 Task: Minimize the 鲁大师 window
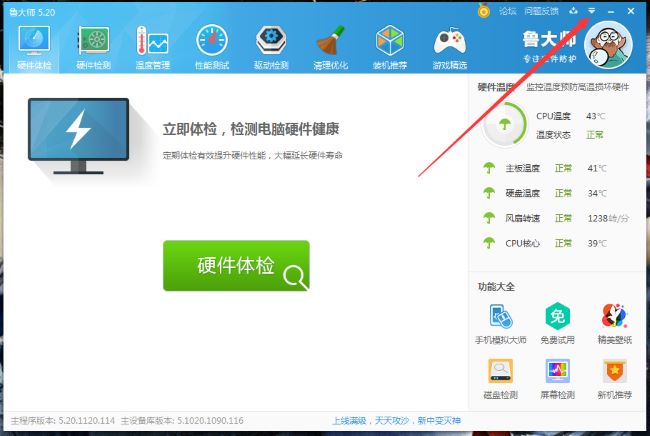tap(611, 12)
